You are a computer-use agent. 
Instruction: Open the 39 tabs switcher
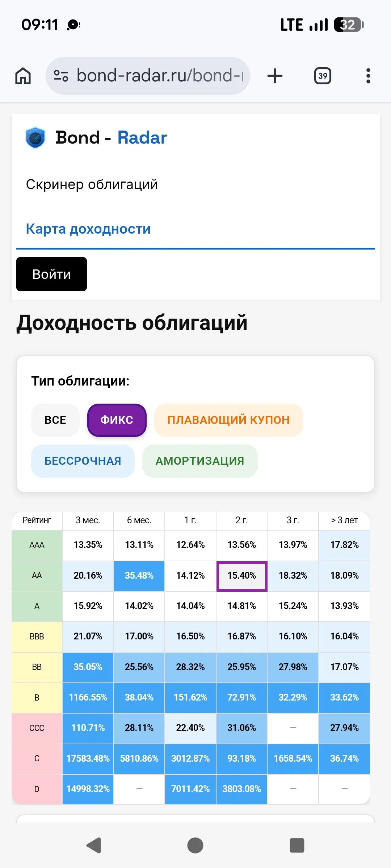[x=323, y=76]
